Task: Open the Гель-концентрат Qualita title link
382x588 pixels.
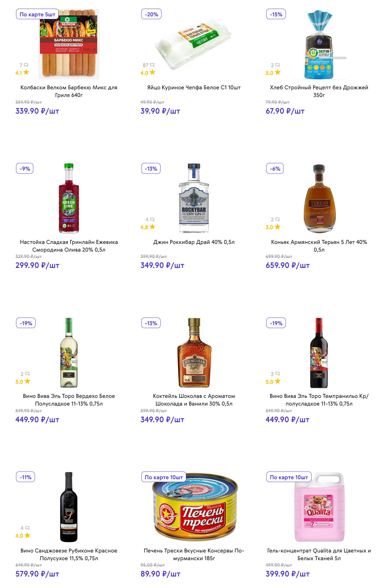Action: 319,554
